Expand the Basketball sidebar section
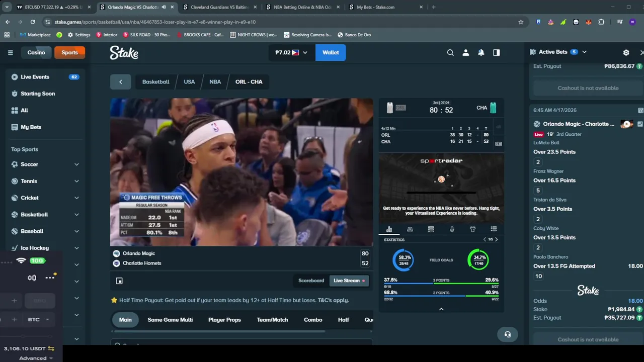The height and width of the screenshot is (362, 644). [x=76, y=215]
